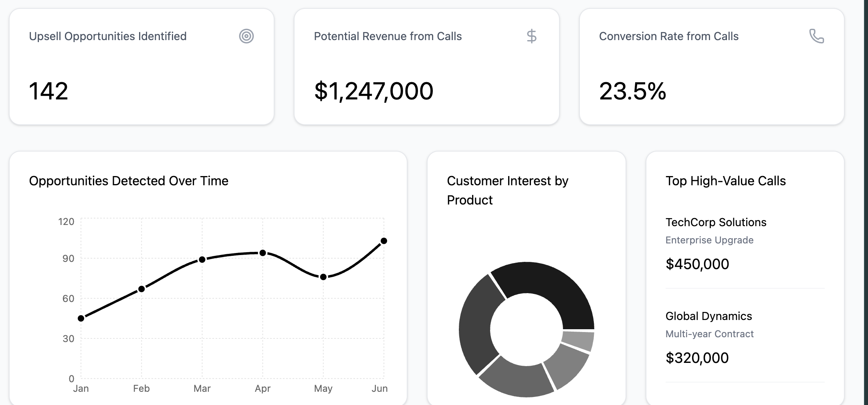Viewport: 868px width, 405px height.
Task: Select the May dip point on line chart
Action: [x=323, y=277]
